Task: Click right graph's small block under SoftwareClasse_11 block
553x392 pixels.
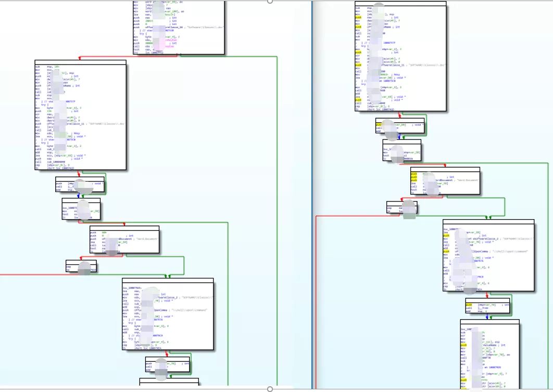Action: click(x=400, y=126)
